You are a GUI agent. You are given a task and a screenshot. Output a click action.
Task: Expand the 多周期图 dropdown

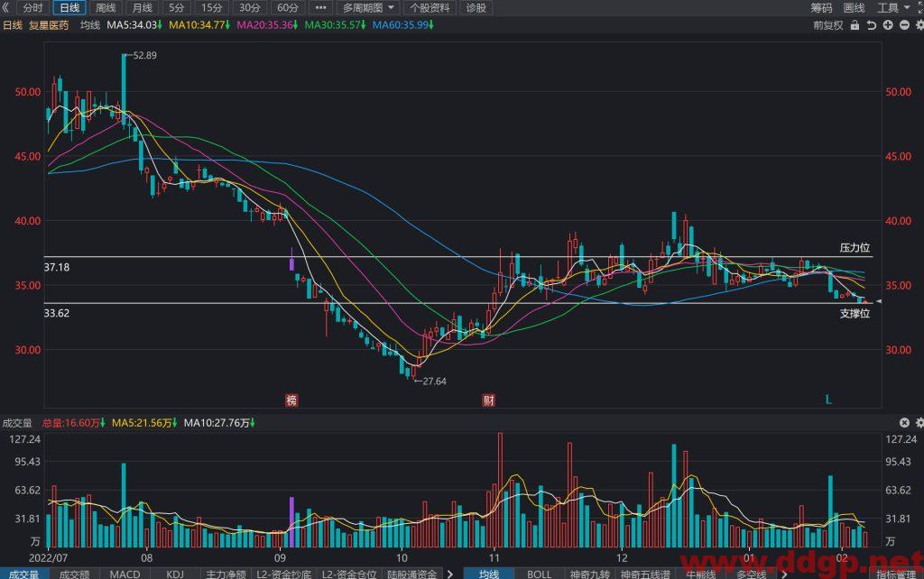[x=368, y=7]
